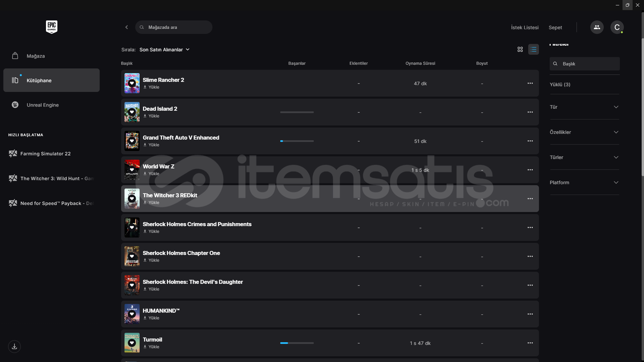Toggle favorite heart on Slime Rancher 2
The height and width of the screenshot is (362, 644).
click(x=132, y=83)
